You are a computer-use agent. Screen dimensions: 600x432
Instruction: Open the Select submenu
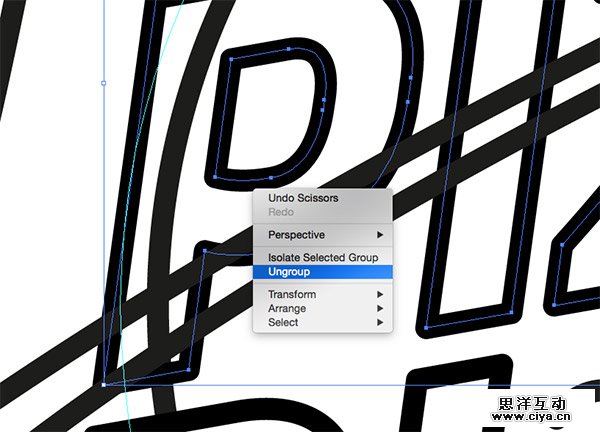click(323, 322)
